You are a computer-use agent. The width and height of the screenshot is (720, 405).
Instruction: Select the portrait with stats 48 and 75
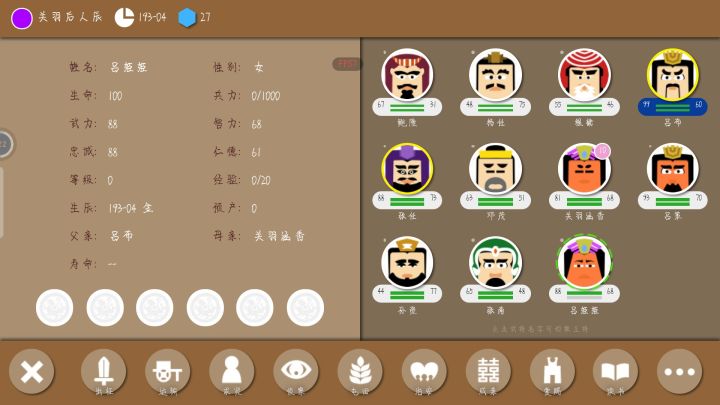click(495, 75)
